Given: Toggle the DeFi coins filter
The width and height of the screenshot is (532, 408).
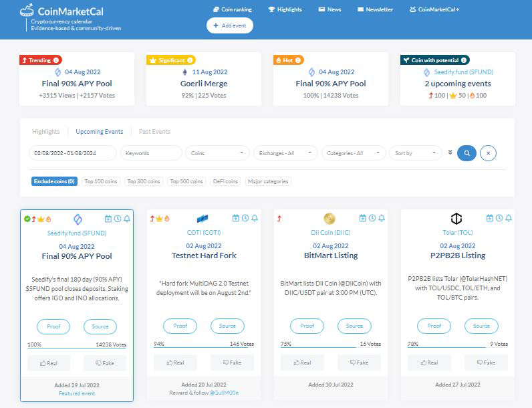Looking at the screenshot, I should (225, 181).
